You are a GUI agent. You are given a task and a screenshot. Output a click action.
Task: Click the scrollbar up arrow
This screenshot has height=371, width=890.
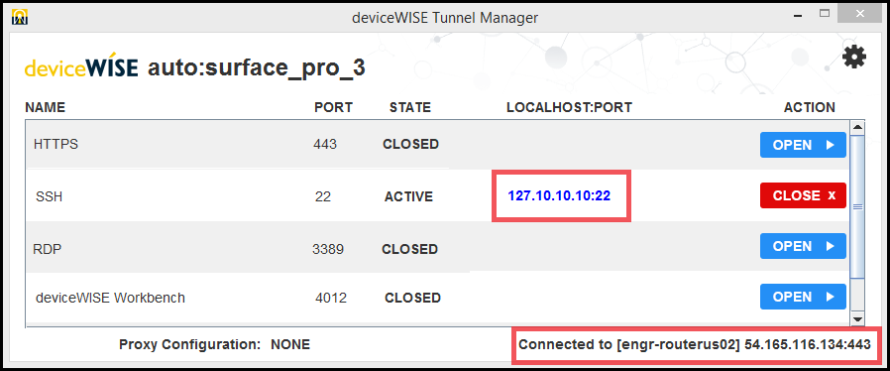[857, 127]
